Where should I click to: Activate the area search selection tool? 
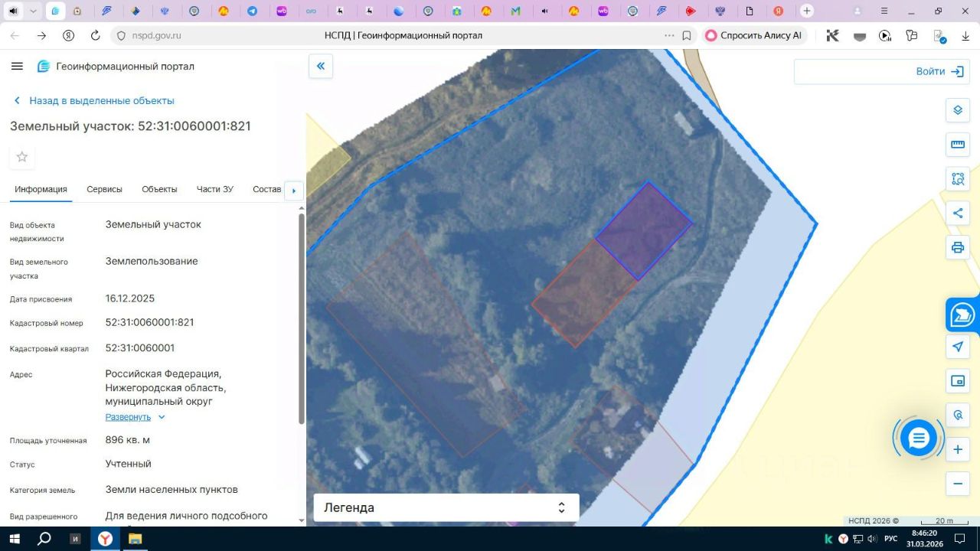(x=957, y=179)
